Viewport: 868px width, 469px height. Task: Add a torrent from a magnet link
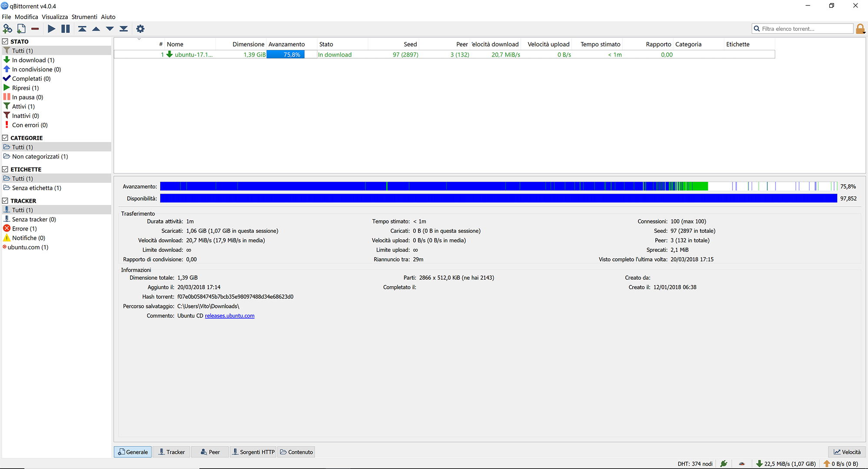(x=7, y=28)
